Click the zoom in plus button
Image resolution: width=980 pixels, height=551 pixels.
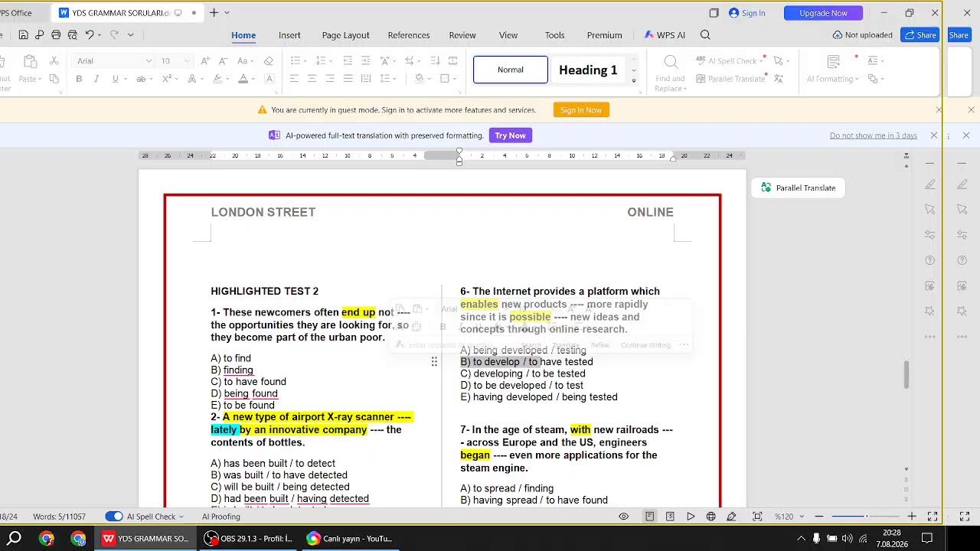click(912, 517)
